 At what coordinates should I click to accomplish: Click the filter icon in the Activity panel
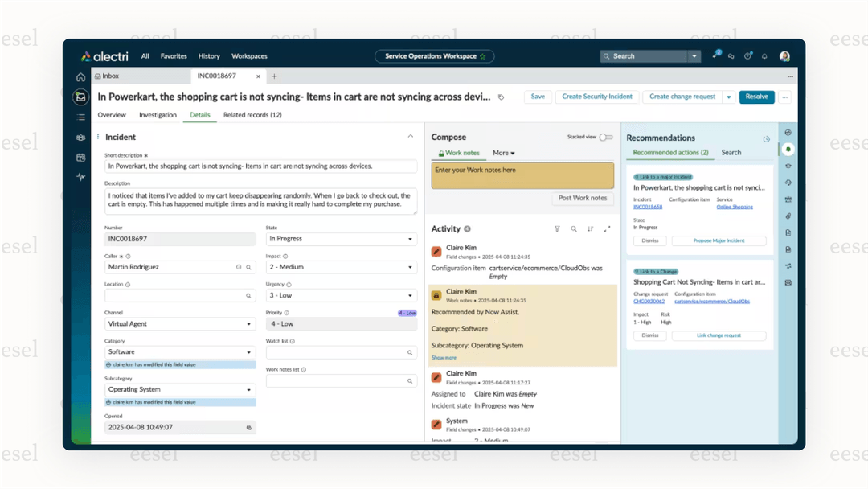557,229
